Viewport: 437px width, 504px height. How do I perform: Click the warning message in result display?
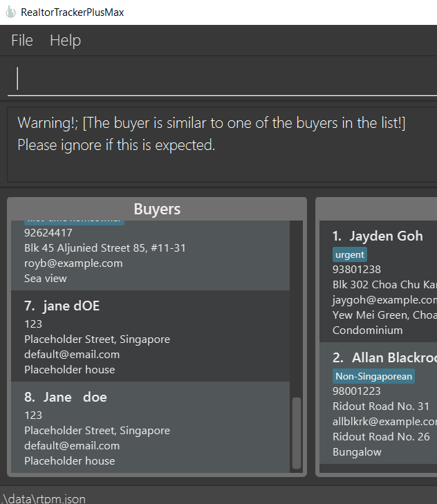[x=212, y=133]
